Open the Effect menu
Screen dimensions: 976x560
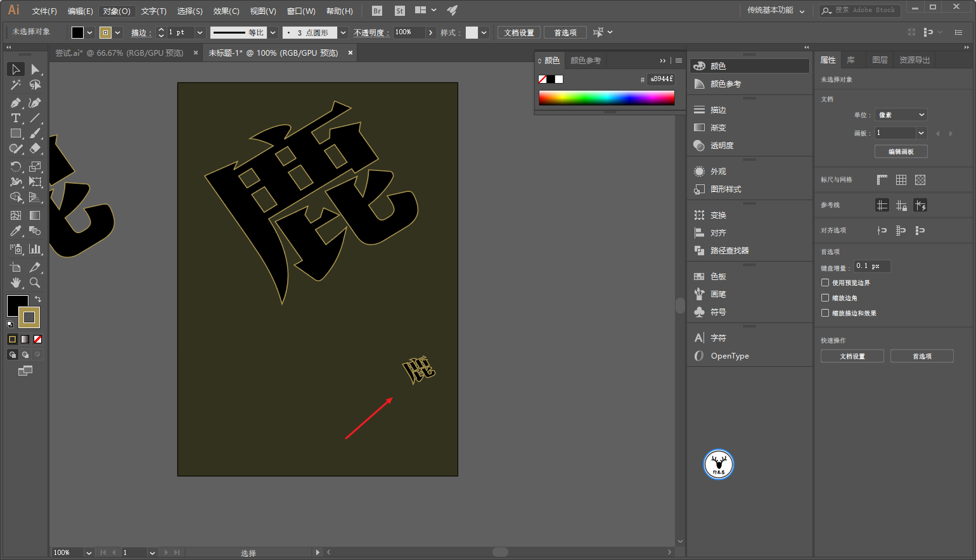[x=226, y=11]
